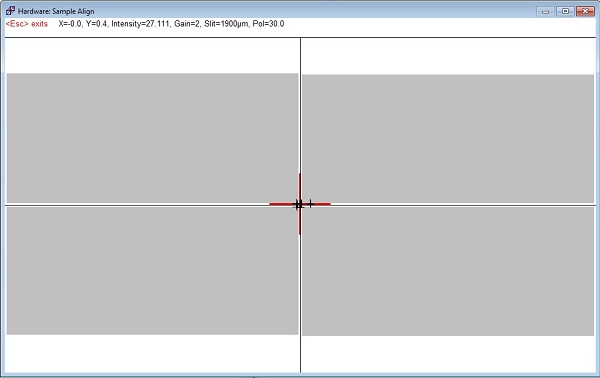Click the "<Esc> exits" red text
This screenshot has height=378, width=600.
point(27,24)
